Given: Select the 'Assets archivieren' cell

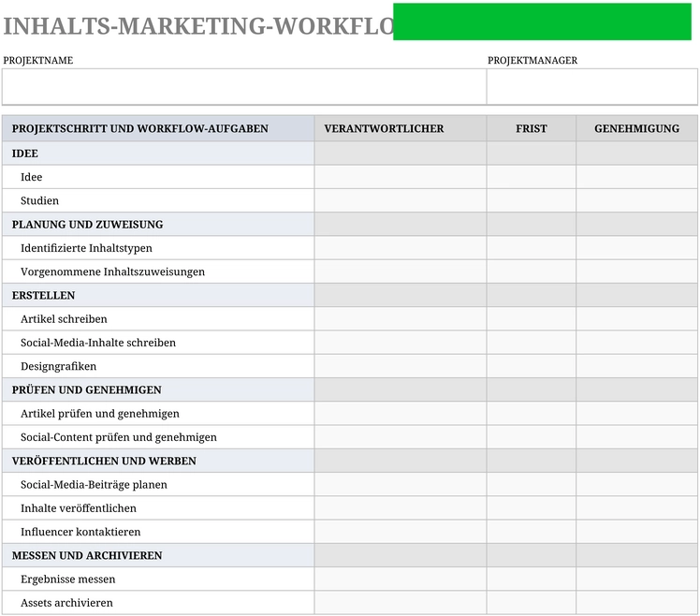Looking at the screenshot, I should pyautogui.click(x=158, y=603).
